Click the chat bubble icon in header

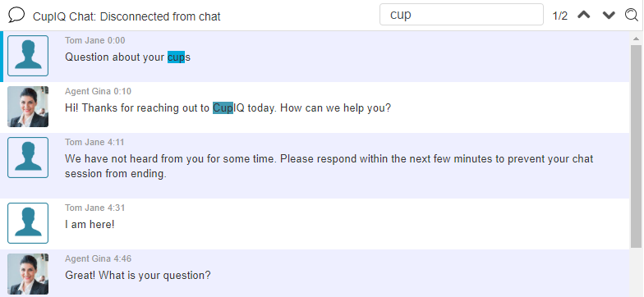point(16,15)
